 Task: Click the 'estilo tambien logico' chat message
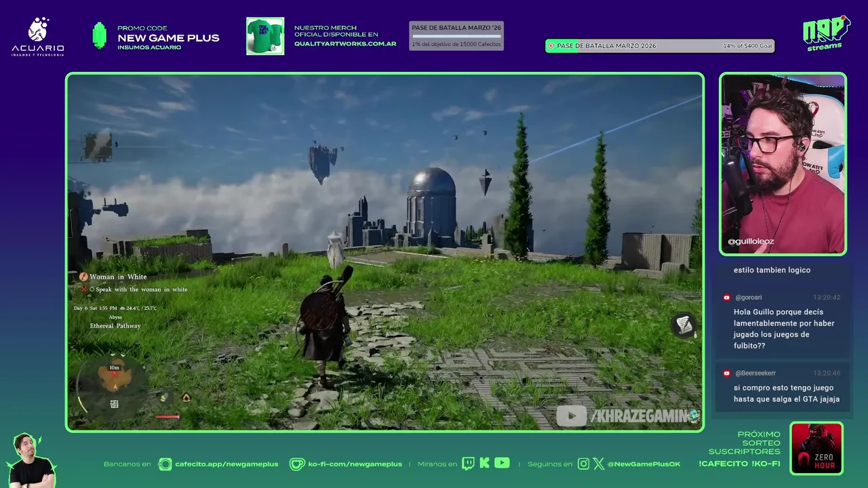pos(772,270)
